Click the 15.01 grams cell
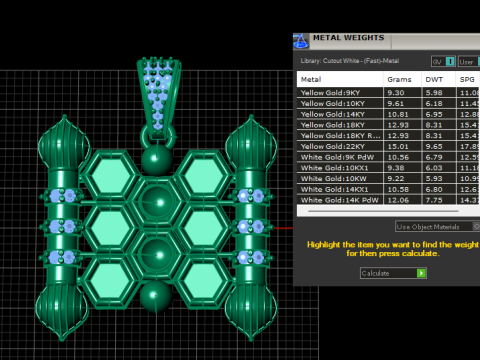480x360 pixels. (x=402, y=146)
